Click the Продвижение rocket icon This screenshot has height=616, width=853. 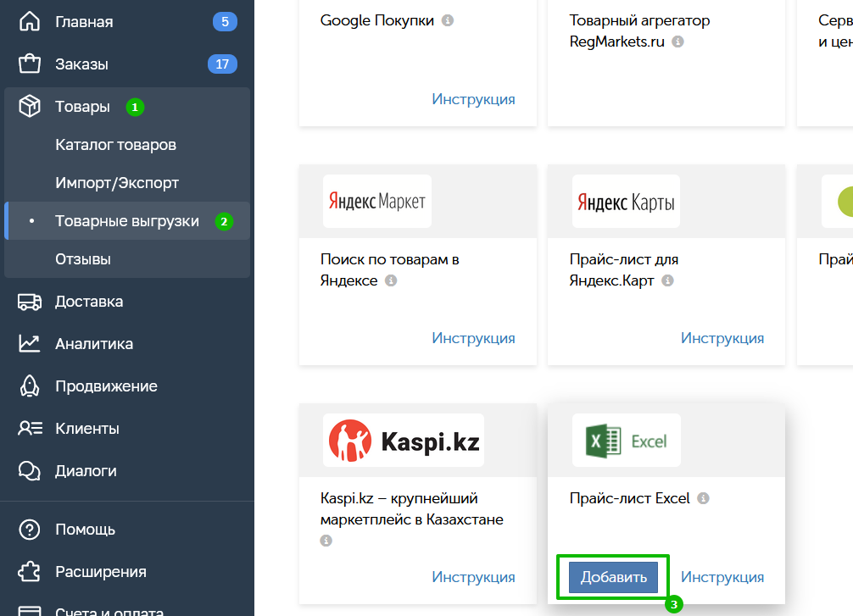point(30,386)
